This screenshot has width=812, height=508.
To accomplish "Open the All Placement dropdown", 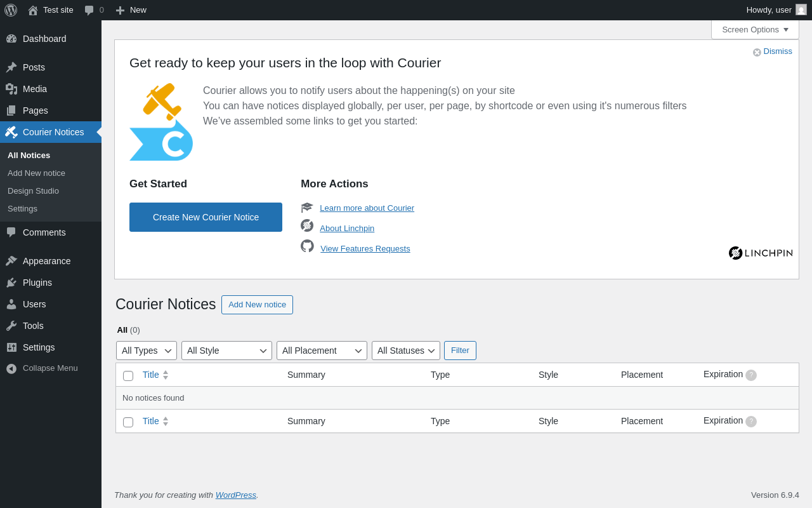I will point(322,351).
